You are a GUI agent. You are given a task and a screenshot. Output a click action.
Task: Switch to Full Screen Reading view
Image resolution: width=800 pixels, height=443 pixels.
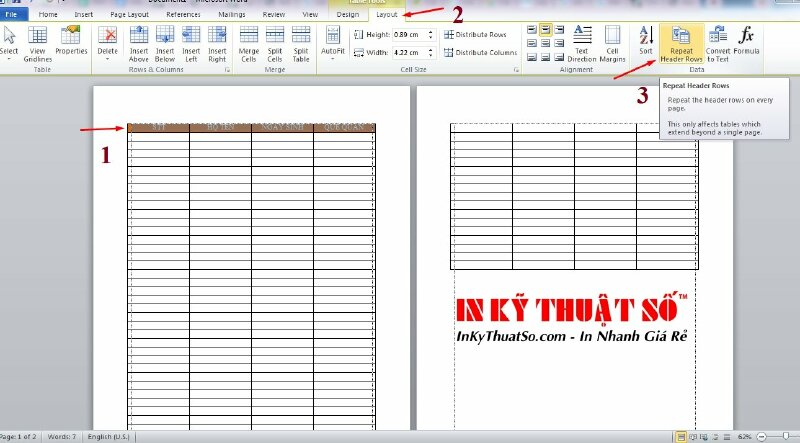click(693, 437)
